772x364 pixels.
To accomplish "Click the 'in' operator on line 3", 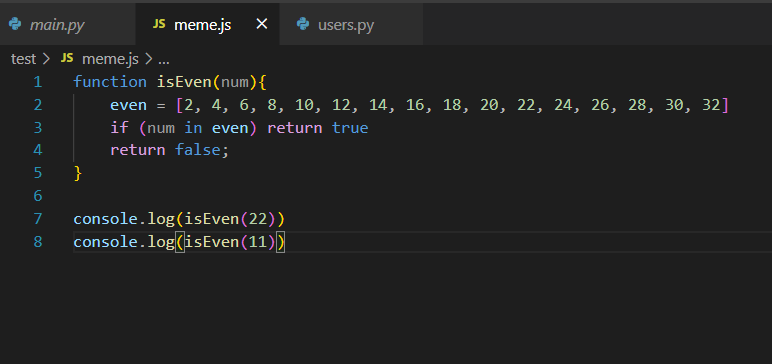I will coord(193,128).
